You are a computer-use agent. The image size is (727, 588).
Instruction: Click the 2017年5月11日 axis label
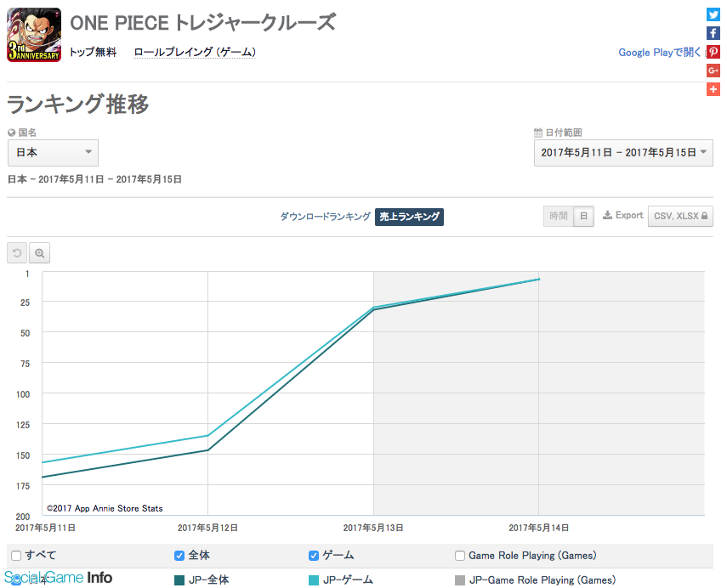point(45,528)
